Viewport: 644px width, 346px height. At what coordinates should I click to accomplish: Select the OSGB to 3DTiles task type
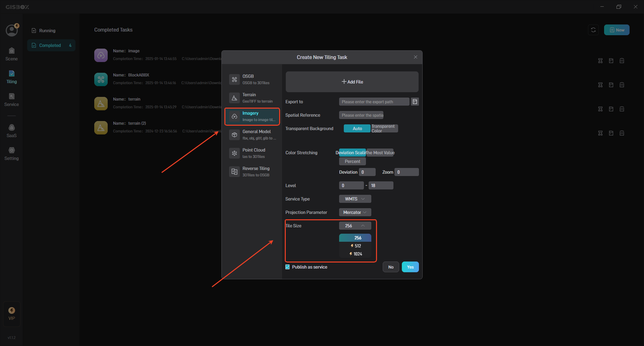tap(252, 79)
